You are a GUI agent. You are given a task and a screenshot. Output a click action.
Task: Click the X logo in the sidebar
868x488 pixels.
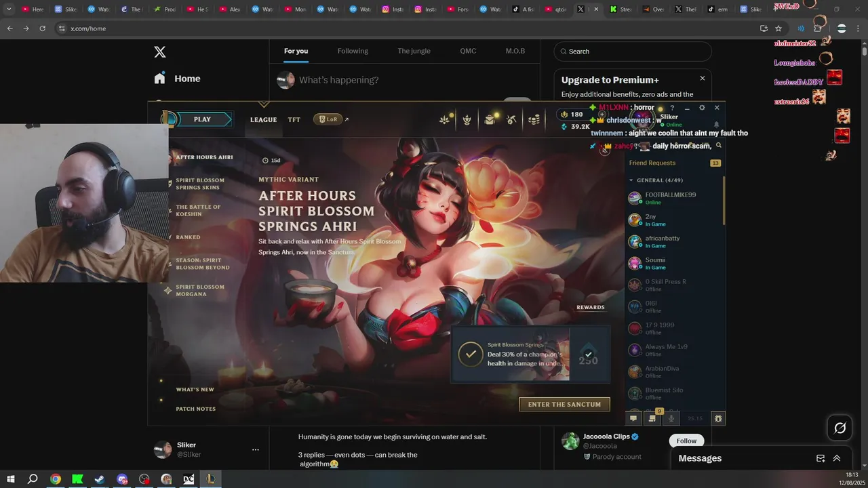[159, 52]
